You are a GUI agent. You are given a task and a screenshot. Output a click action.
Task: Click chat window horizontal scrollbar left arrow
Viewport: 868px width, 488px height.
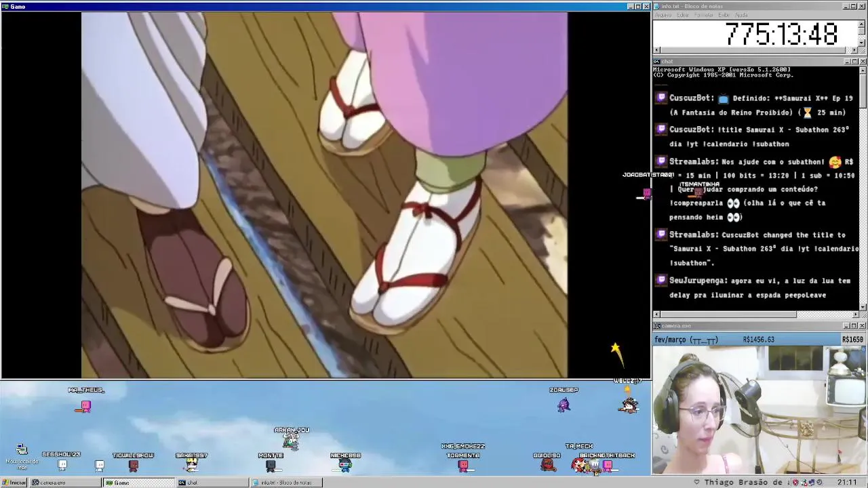656,314
